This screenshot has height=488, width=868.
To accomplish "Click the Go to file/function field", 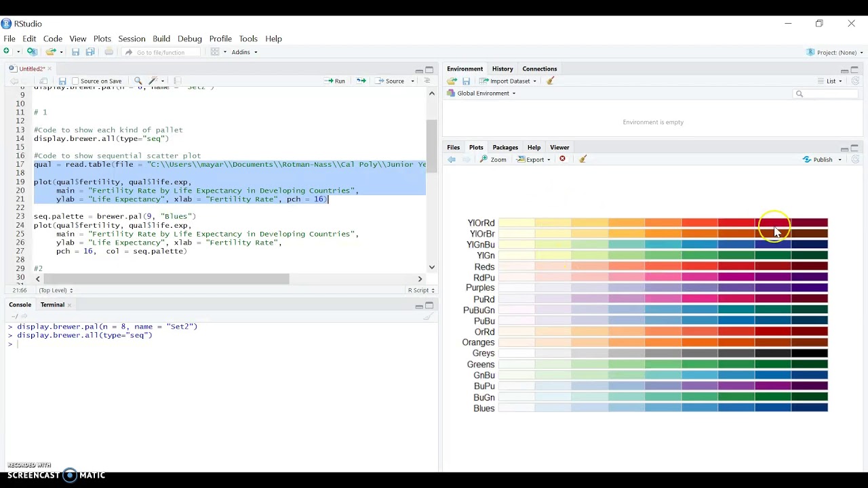I will 161,52.
